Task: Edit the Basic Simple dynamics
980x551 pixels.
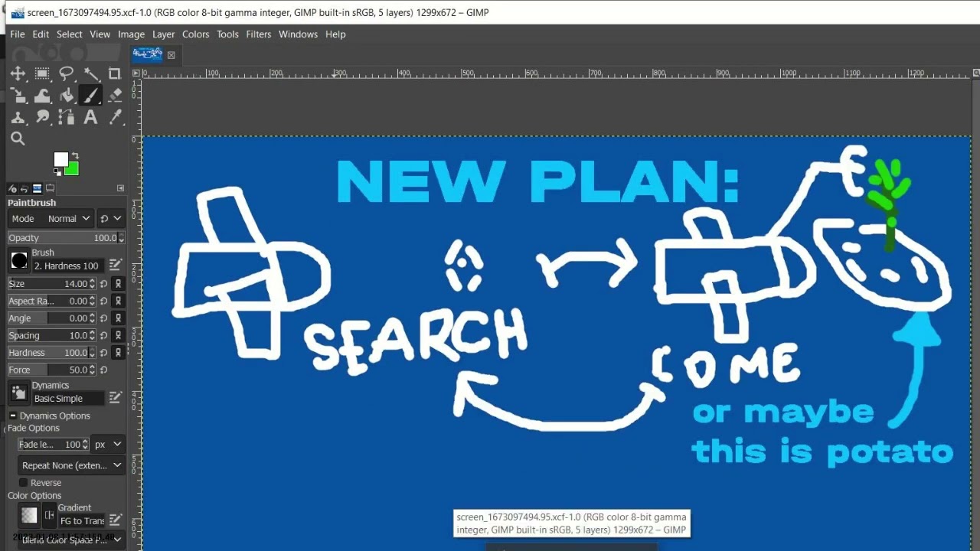Action: [x=116, y=398]
